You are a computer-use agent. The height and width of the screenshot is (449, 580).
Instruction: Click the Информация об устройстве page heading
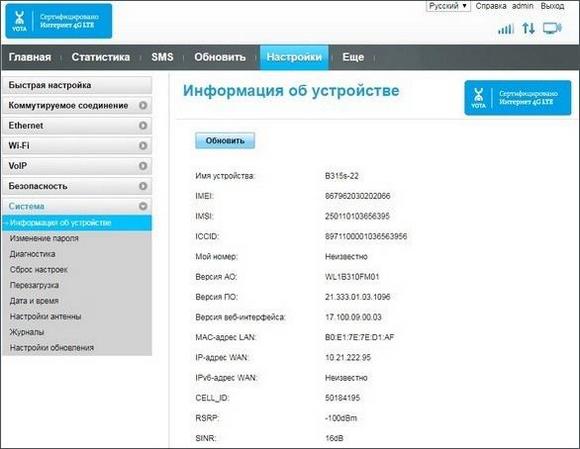tap(291, 91)
